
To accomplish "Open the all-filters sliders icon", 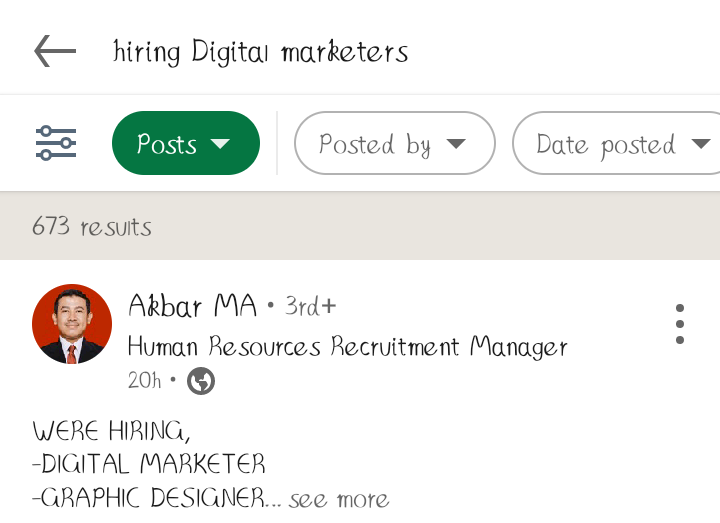I will pyautogui.click(x=56, y=143).
